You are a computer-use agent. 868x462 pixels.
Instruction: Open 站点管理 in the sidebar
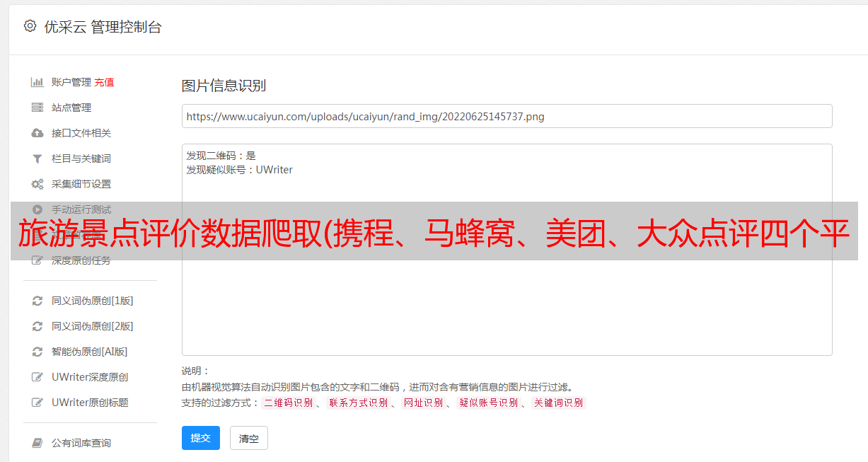click(x=71, y=108)
